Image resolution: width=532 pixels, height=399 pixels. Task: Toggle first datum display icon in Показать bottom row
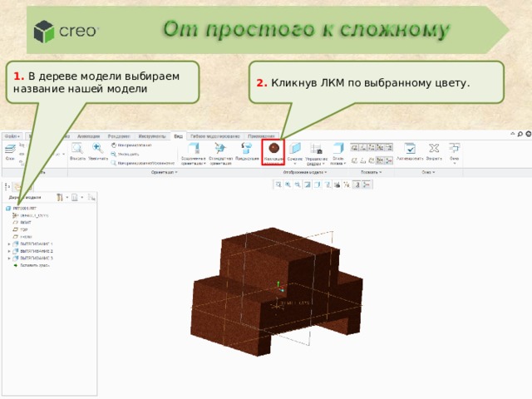click(355, 160)
